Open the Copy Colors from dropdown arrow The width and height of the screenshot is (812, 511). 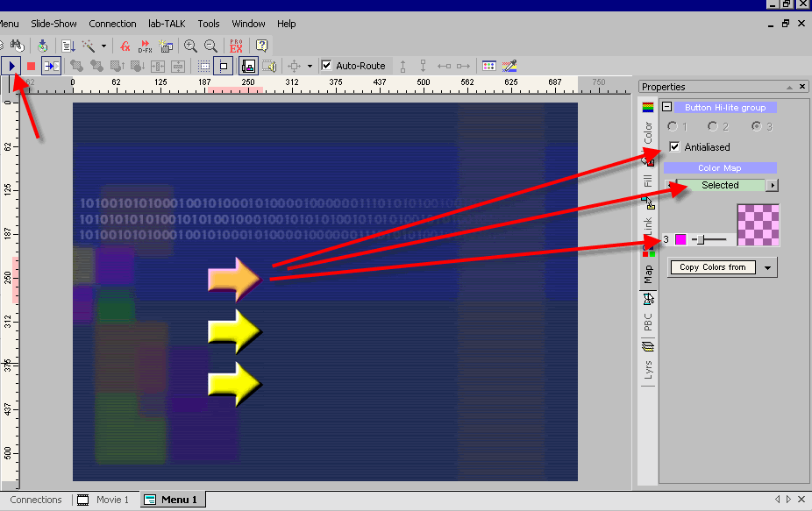click(x=767, y=267)
